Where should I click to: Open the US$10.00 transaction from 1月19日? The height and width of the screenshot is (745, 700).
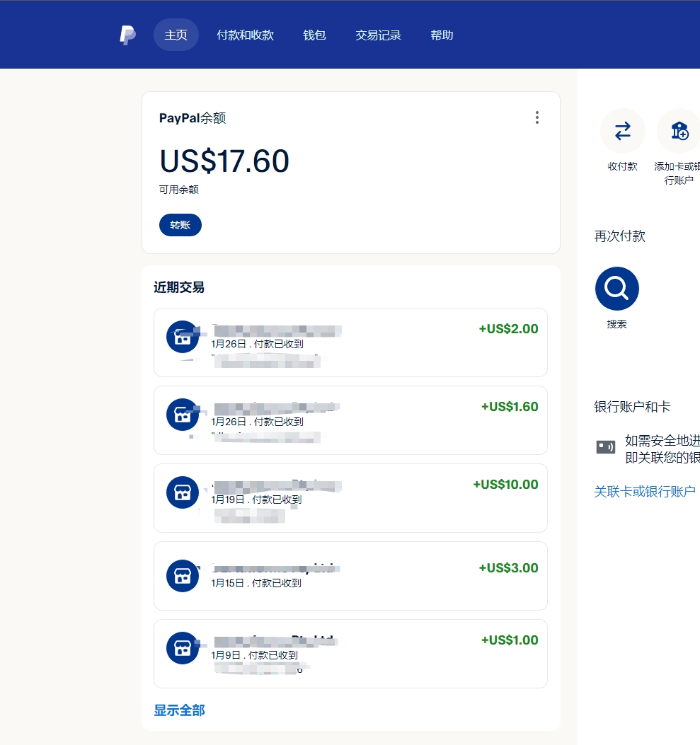point(350,498)
